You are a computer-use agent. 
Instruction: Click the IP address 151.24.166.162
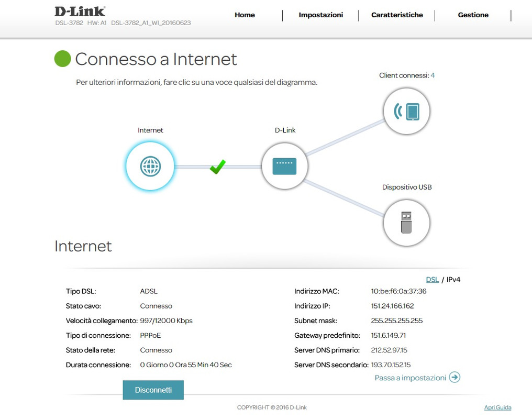click(392, 306)
